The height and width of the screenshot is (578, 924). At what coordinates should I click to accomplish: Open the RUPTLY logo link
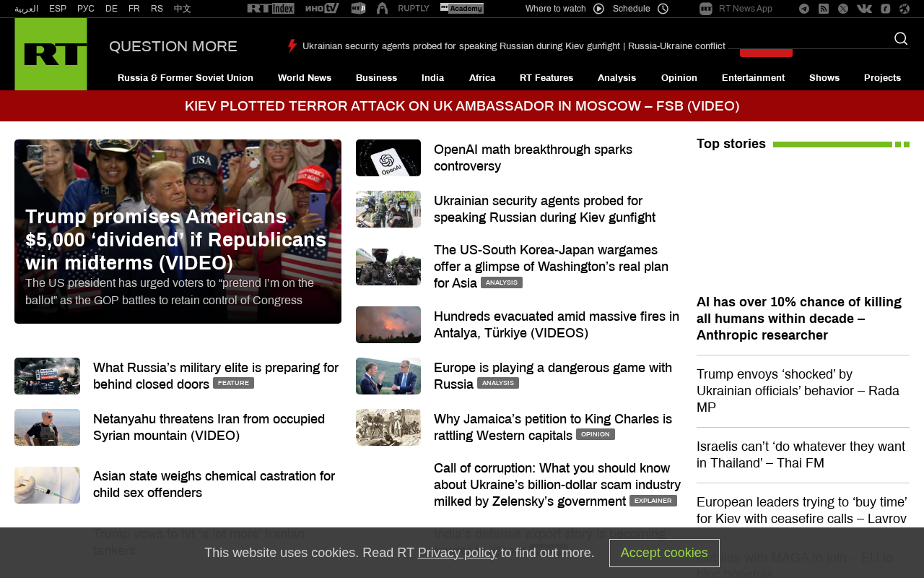point(414,9)
